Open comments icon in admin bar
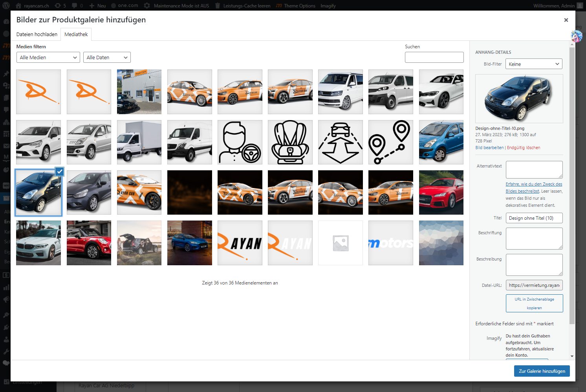Screen dimensions: 586x392 (x=77, y=5)
